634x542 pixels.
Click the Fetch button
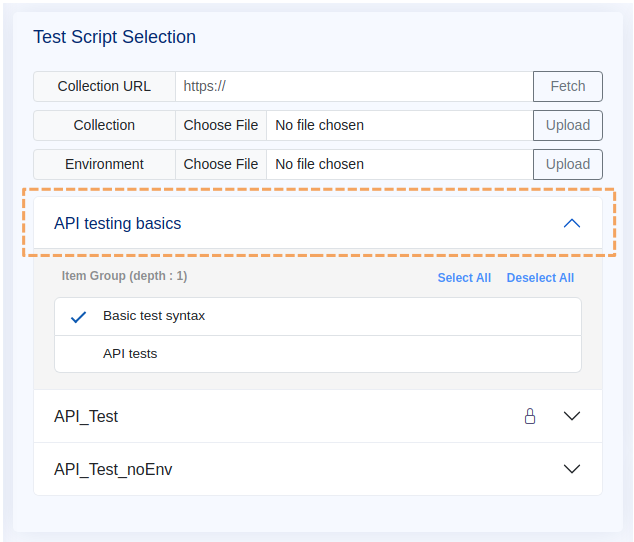(x=568, y=86)
